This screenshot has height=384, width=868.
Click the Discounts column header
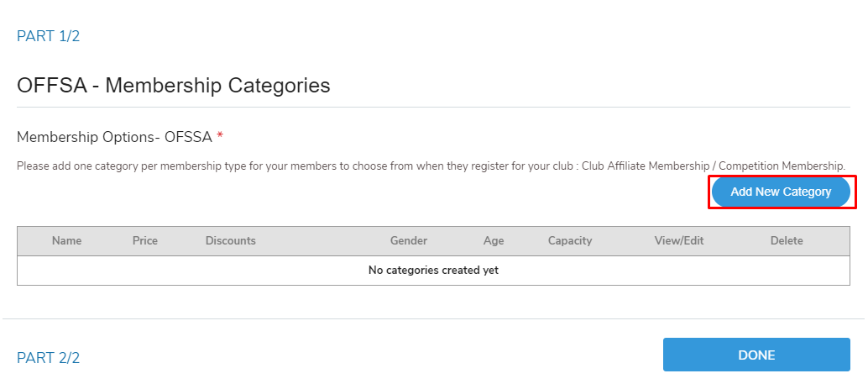(x=230, y=241)
